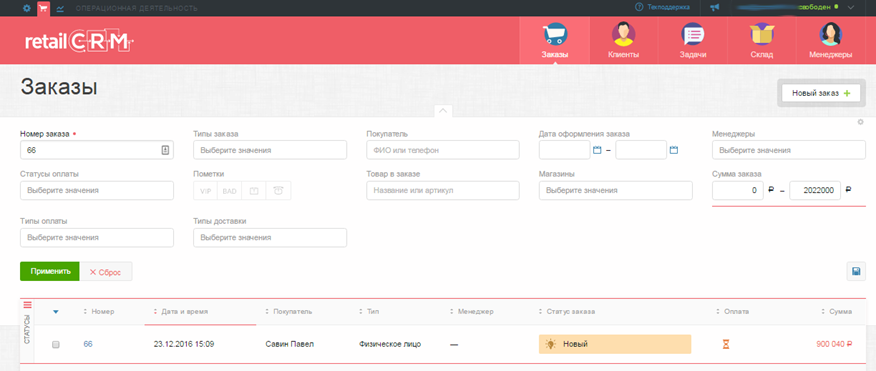
Task: Open the filter settings small gear
Action: 860,122
